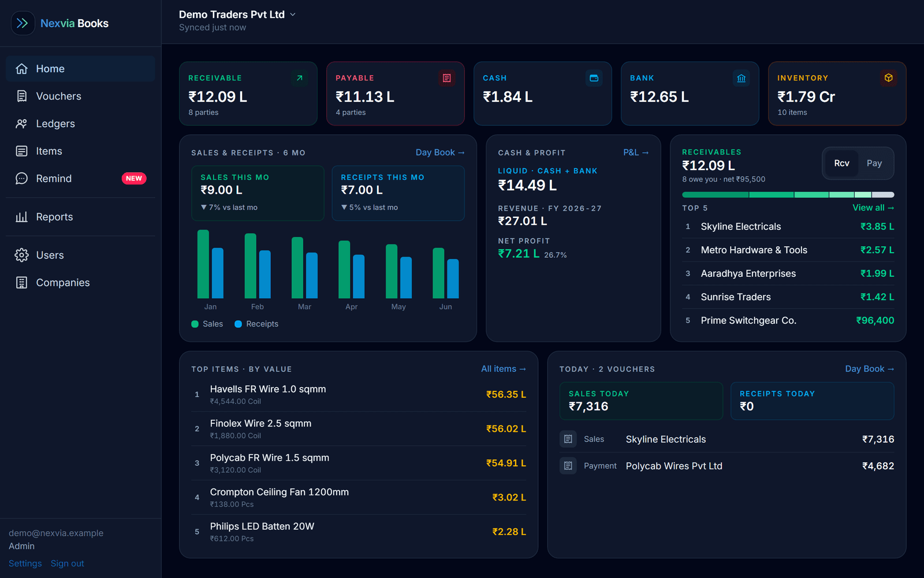Click the Users gear icon
Screen dimensions: 924x578
click(21, 255)
